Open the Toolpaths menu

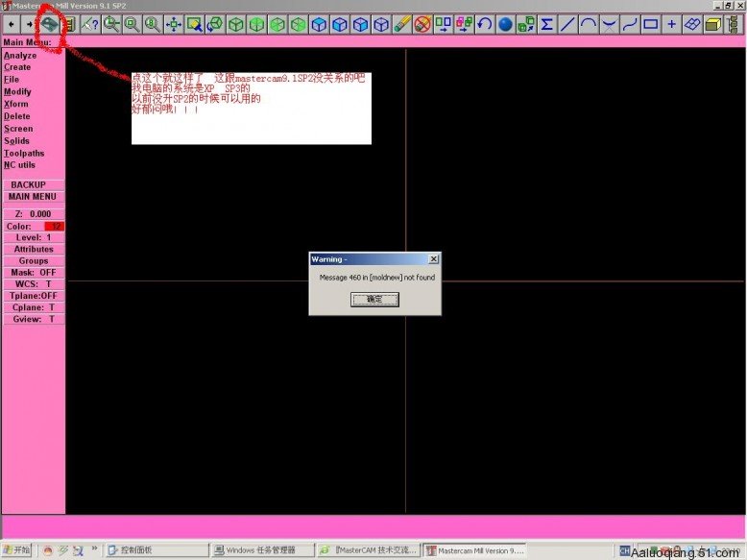pos(24,154)
